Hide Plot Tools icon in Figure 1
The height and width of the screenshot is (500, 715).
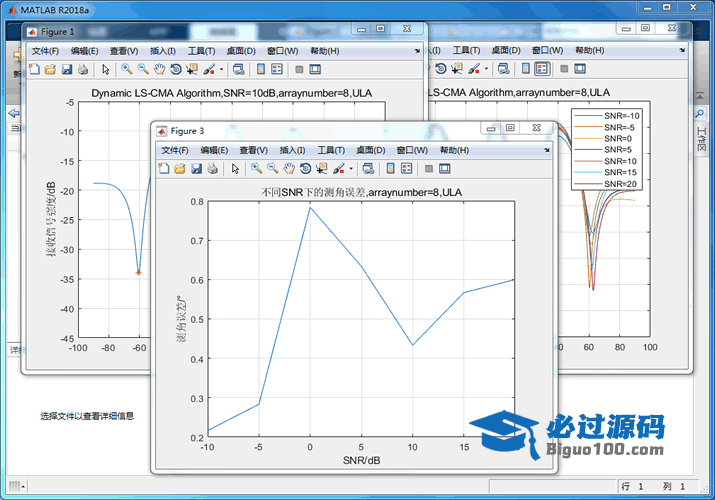tap(299, 69)
